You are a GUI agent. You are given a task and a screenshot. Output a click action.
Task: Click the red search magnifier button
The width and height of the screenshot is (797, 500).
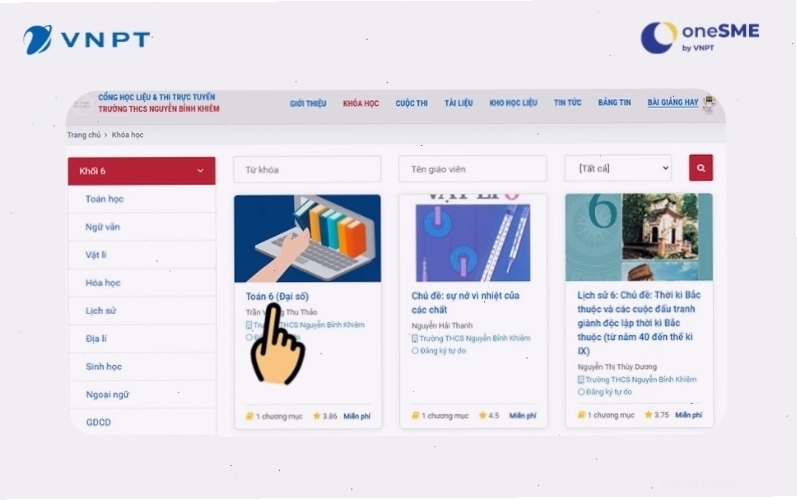tap(701, 168)
